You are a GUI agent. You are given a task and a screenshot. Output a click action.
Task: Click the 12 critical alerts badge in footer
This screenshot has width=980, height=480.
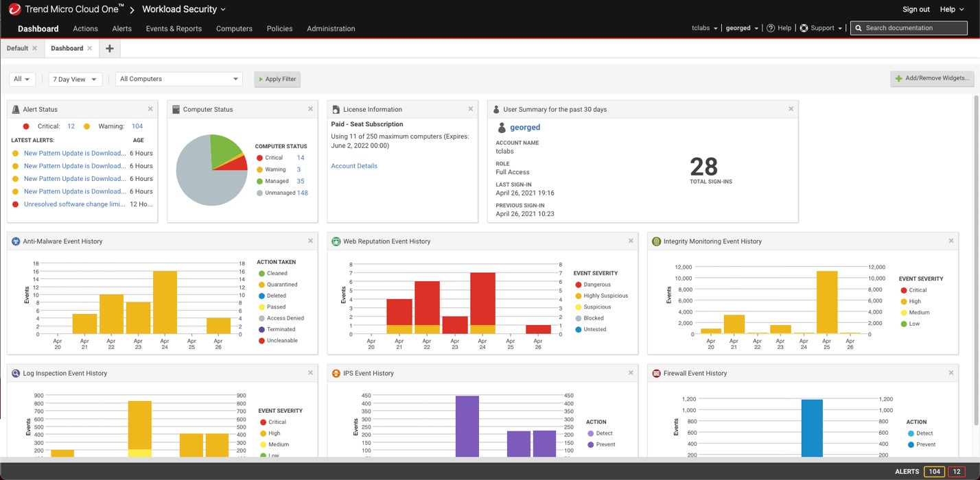click(957, 472)
